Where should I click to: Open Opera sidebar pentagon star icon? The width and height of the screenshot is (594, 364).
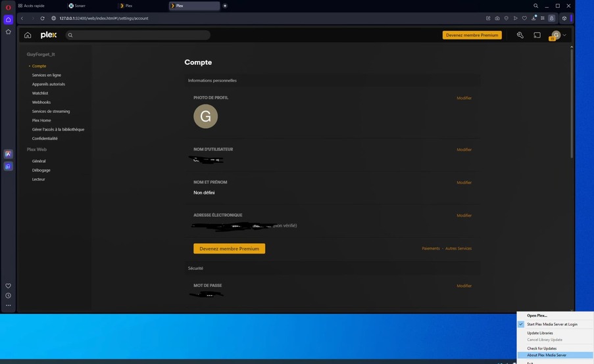(x=9, y=32)
